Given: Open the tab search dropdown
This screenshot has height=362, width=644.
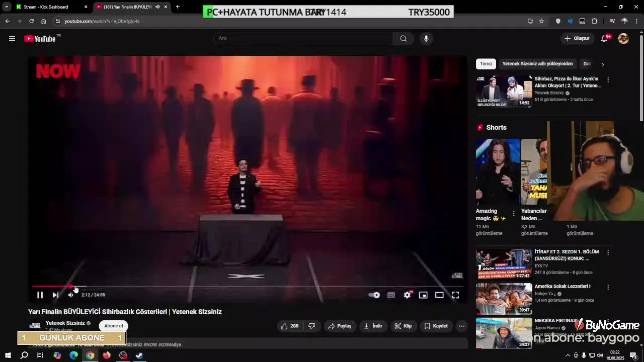Looking at the screenshot, I should 6,7.
